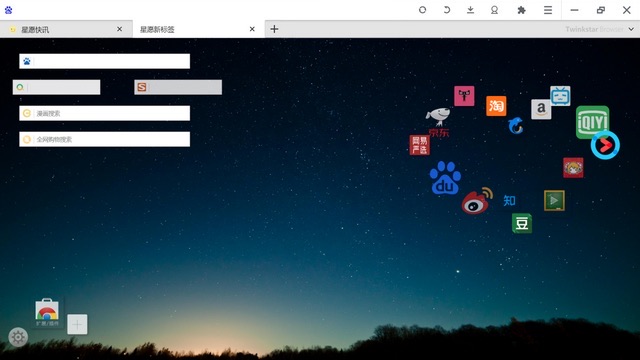Screen dimensions: 640x360
Task: Open the Chrome web store extensions icon
Action: (x=47, y=313)
